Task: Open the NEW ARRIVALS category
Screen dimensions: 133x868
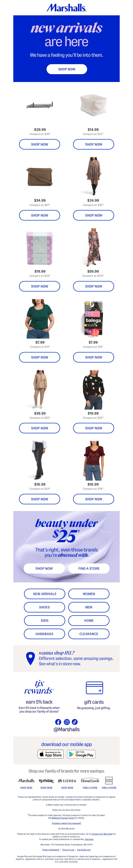Action: [45, 594]
